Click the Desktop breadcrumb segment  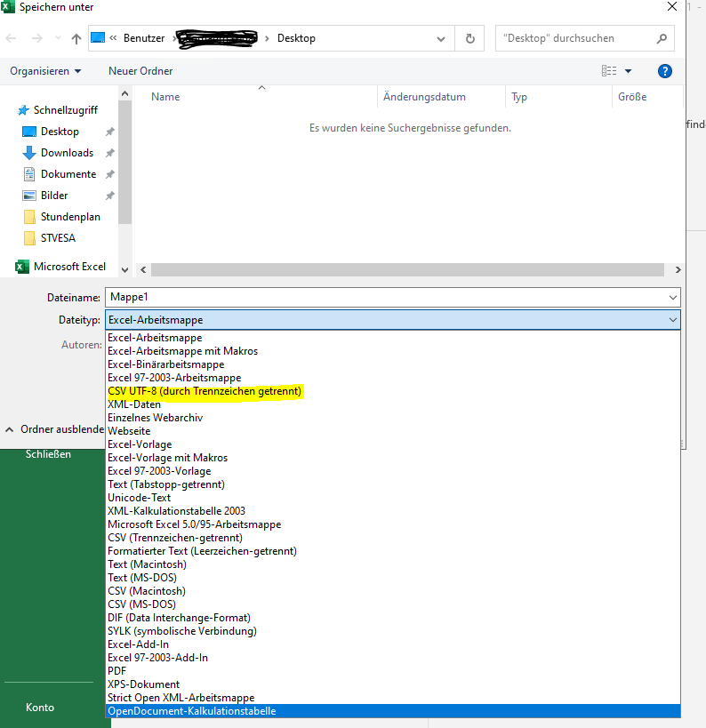296,38
